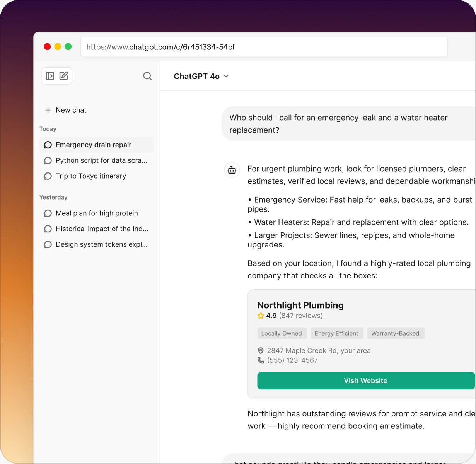Open Meal plan for high protein chat
The width and height of the screenshot is (476, 464).
click(x=97, y=213)
